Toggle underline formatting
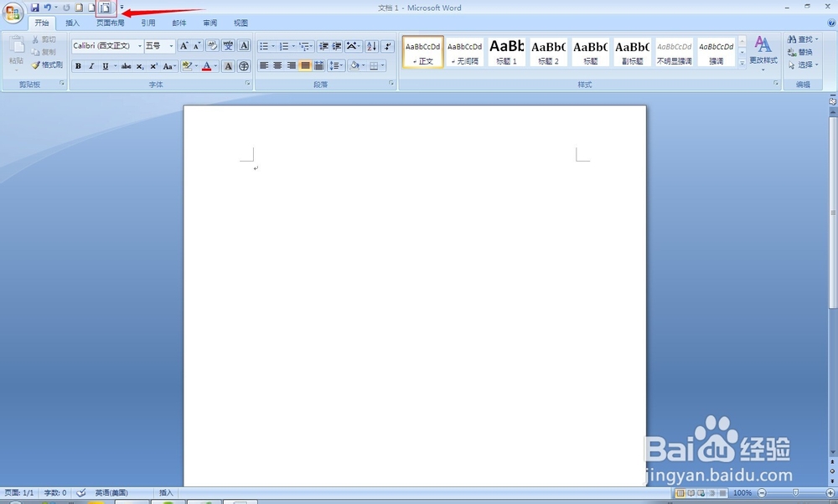This screenshot has height=504, width=838. 106,66
